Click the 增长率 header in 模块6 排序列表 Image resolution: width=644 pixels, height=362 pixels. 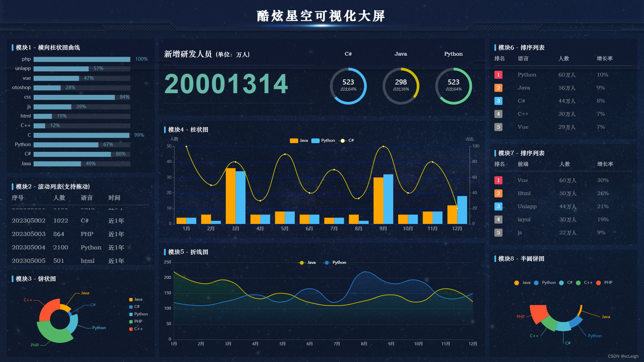click(604, 59)
